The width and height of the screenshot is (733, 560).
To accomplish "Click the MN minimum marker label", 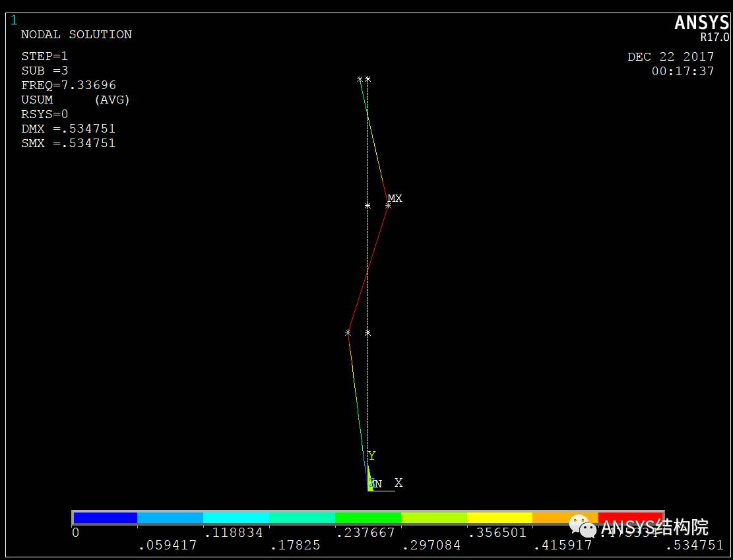I will coord(375,484).
